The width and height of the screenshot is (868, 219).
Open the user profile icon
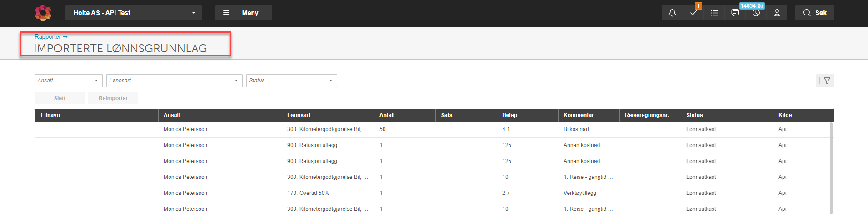pyautogui.click(x=777, y=13)
